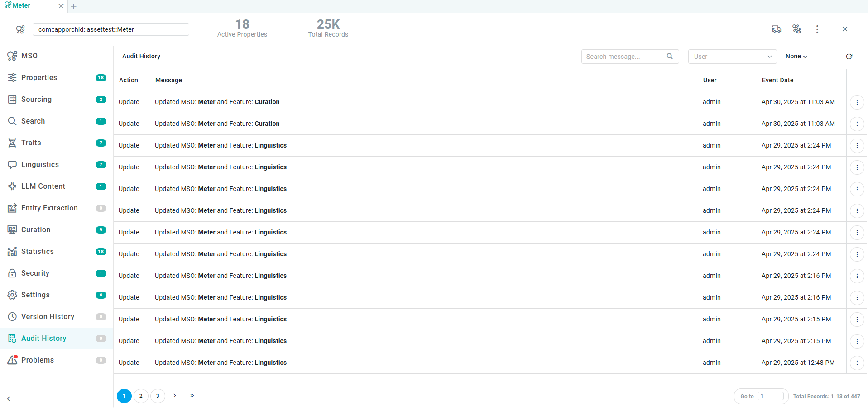Image resolution: width=868 pixels, height=411 pixels.
Task: Open the None dropdown filter
Action: pyautogui.click(x=796, y=57)
